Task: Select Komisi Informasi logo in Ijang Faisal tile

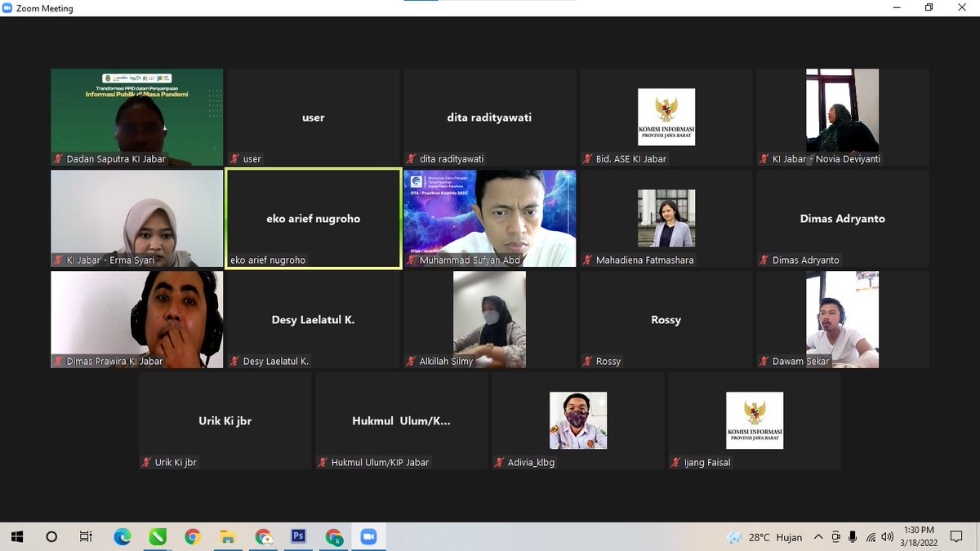Action: pyautogui.click(x=755, y=421)
